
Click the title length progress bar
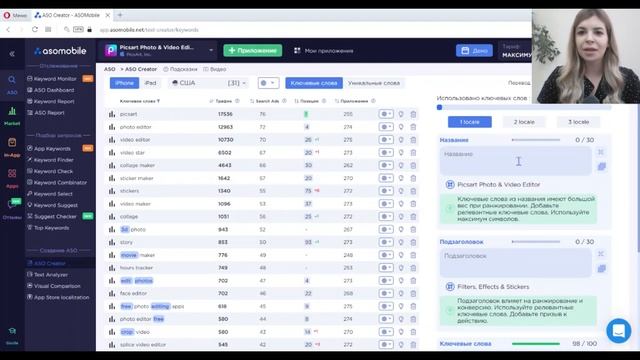pos(536,140)
